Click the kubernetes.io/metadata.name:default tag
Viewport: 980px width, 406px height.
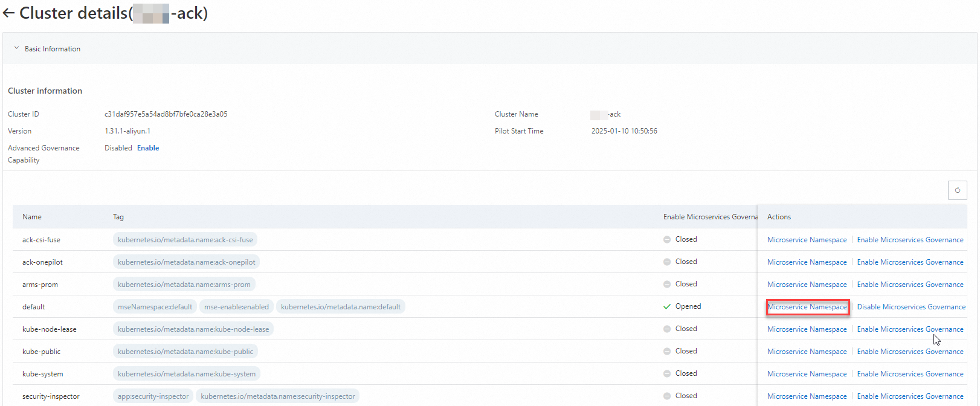pyautogui.click(x=341, y=307)
